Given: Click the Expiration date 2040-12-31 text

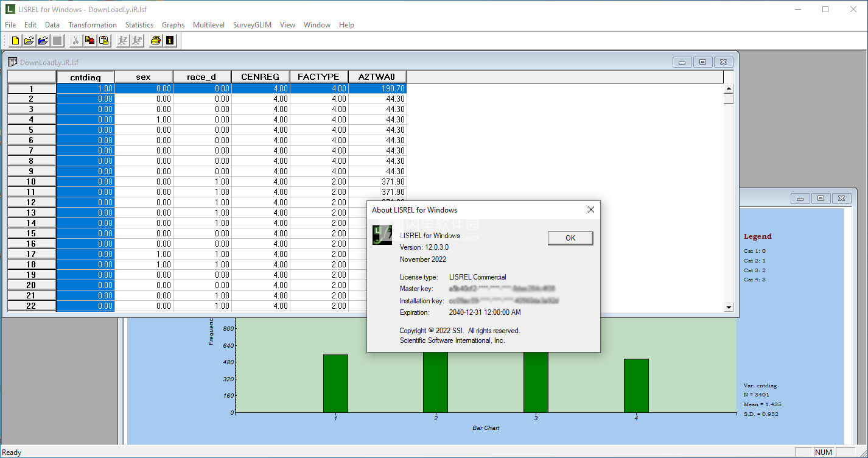Looking at the screenshot, I should coord(485,312).
